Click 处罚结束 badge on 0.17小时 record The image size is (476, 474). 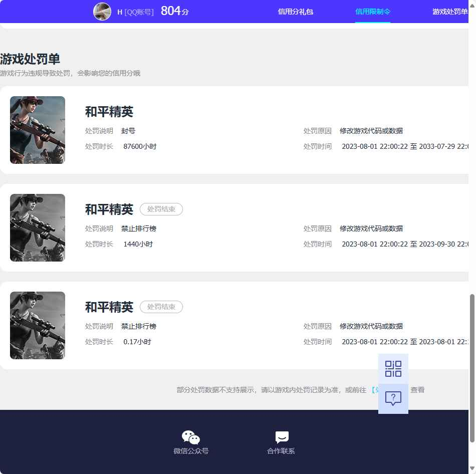(x=161, y=307)
